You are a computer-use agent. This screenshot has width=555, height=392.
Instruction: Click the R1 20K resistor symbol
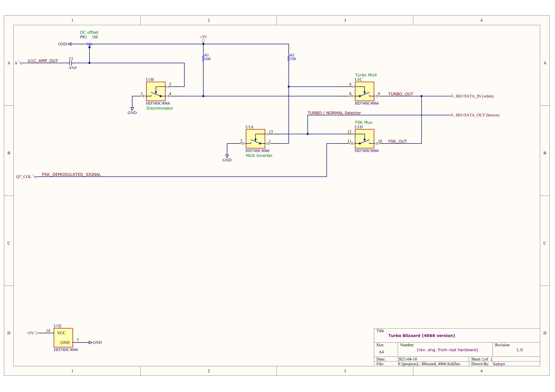tap(203, 58)
